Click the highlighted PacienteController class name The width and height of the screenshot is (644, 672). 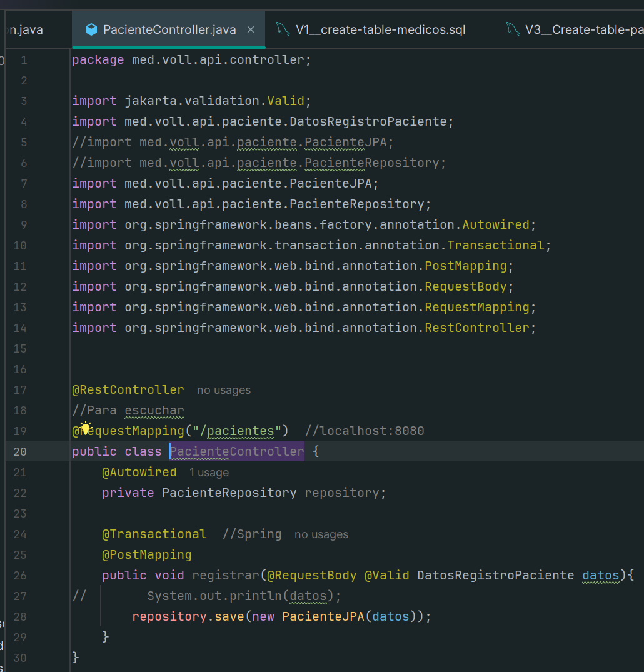pos(237,452)
